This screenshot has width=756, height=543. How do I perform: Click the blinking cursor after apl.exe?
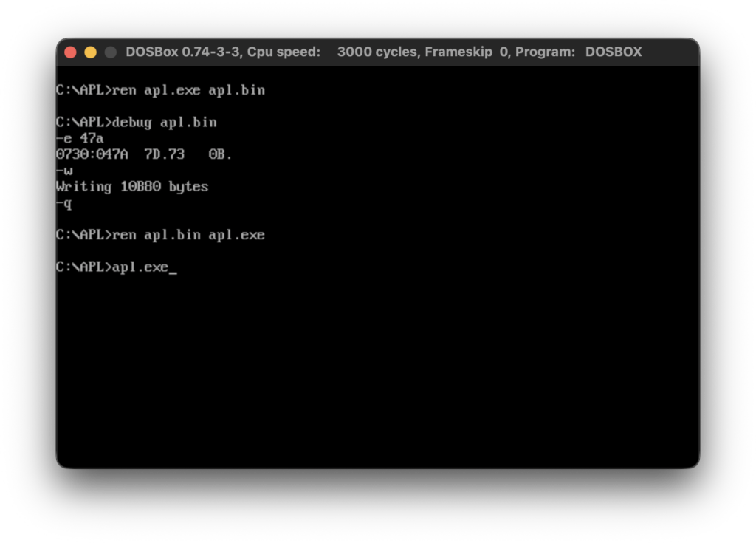tap(173, 268)
